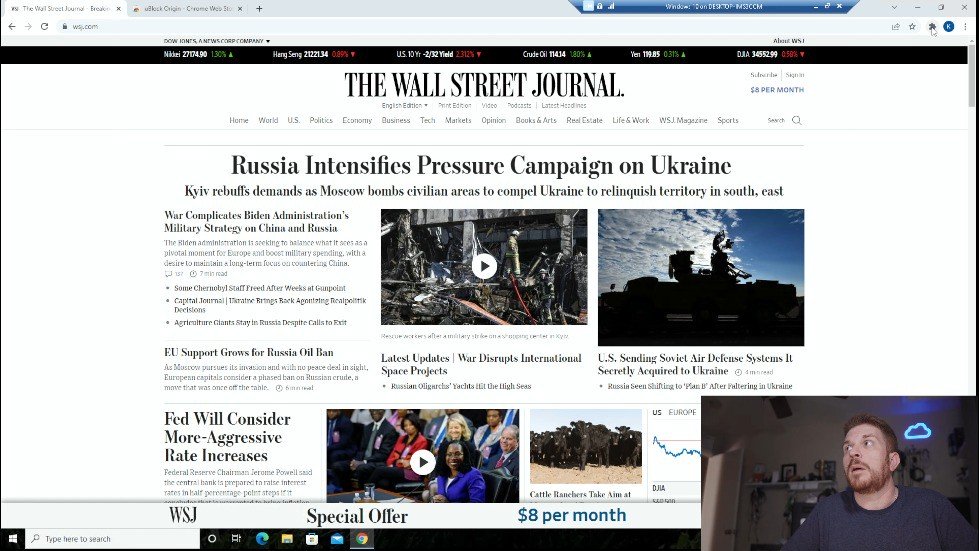Open the Chrome extensions puzzle icon
Screen dimensions: 979x551
click(x=932, y=26)
